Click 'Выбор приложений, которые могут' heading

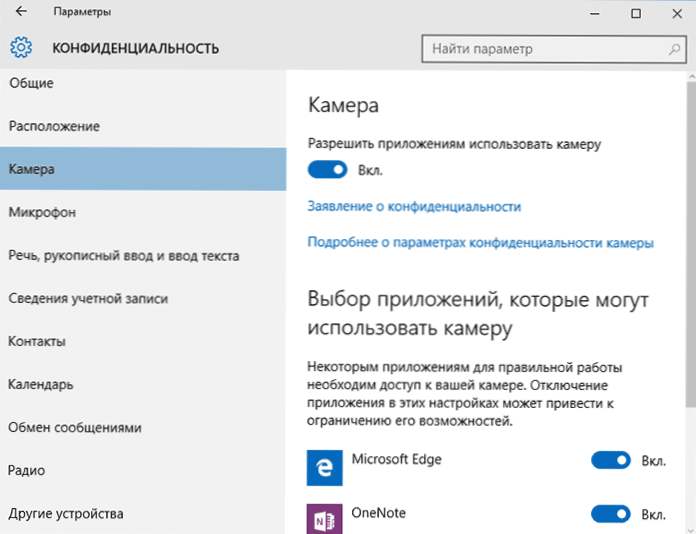pos(478,300)
